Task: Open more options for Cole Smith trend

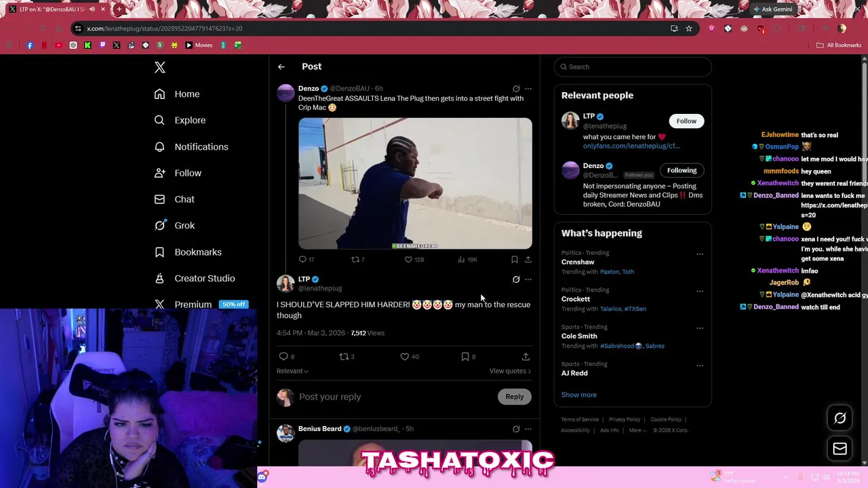Action: coord(700,329)
